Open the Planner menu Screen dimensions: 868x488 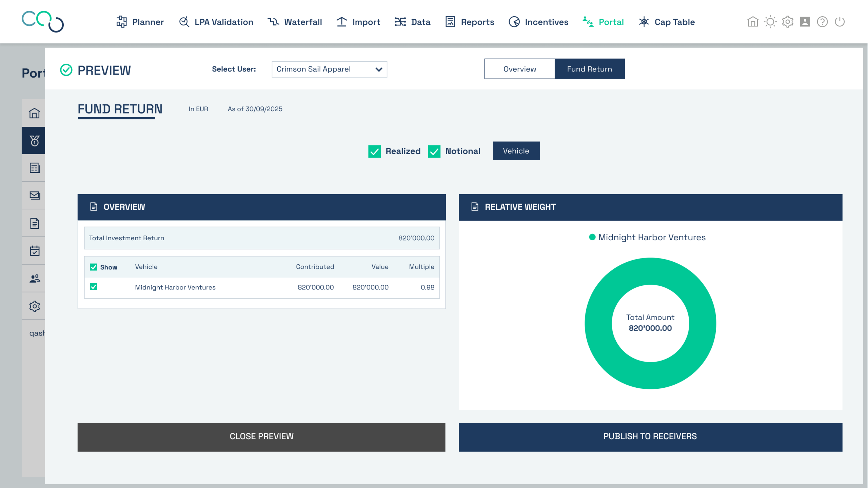pyautogui.click(x=140, y=22)
